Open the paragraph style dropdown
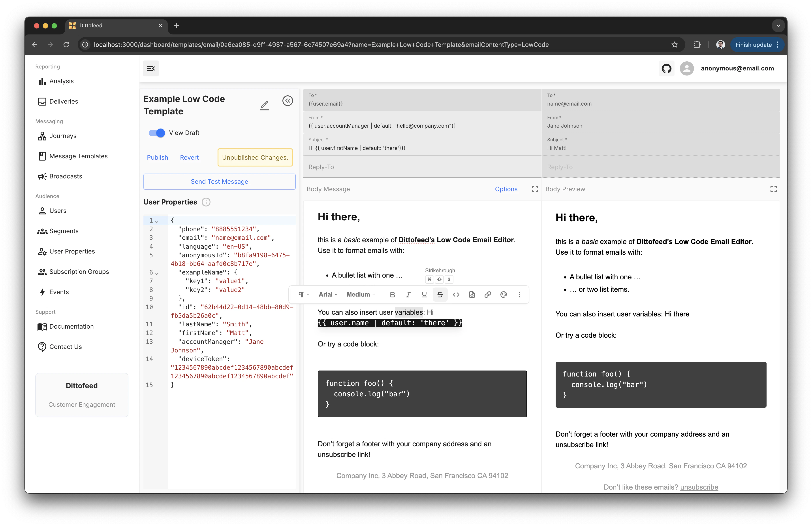 [x=303, y=294]
